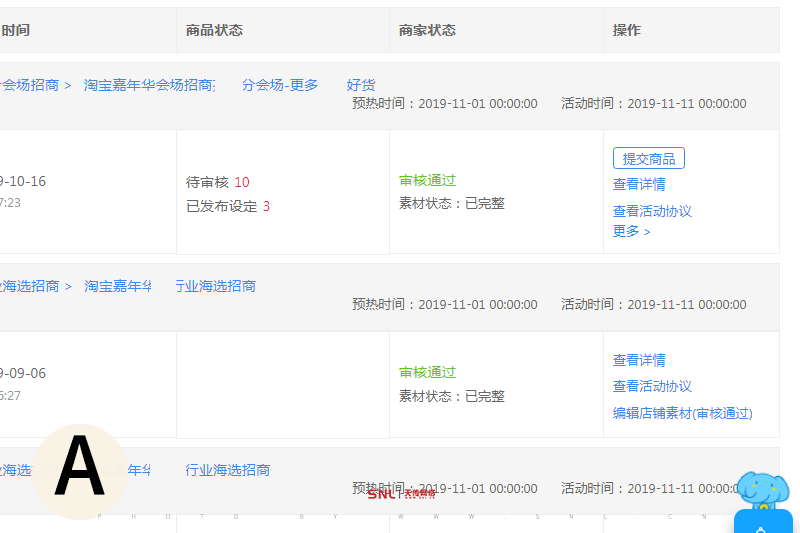Open 查看详情 in the 2019-10-16 row
Image resolution: width=800 pixels, height=533 pixels.
[639, 184]
